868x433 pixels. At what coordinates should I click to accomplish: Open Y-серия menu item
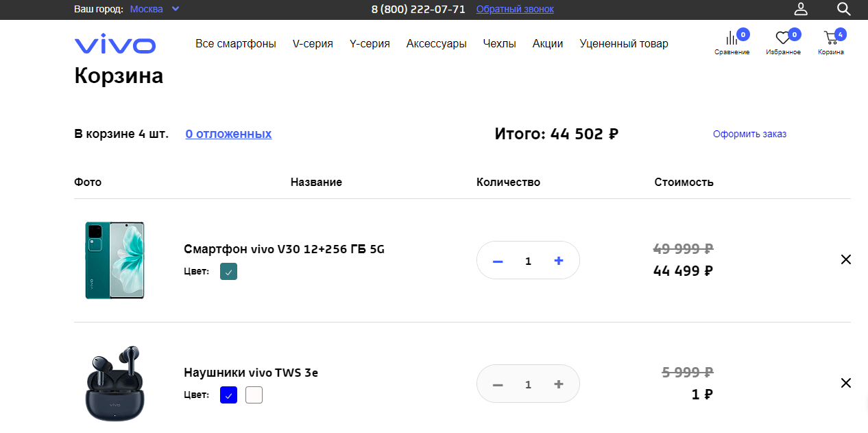(370, 44)
